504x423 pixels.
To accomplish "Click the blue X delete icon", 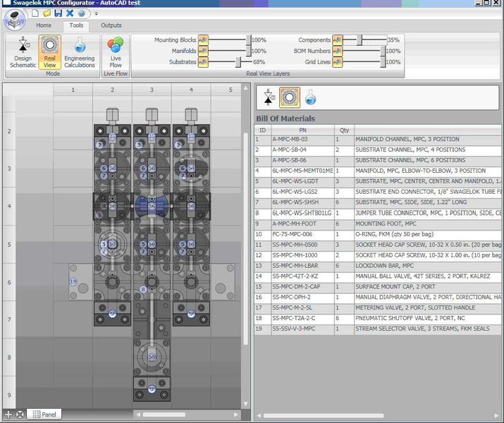I will coord(70,13).
